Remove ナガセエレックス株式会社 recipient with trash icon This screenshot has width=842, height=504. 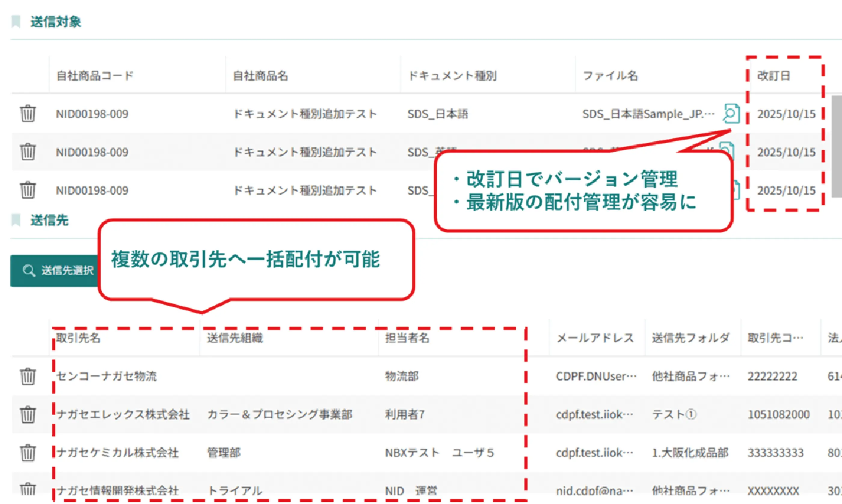(x=28, y=414)
